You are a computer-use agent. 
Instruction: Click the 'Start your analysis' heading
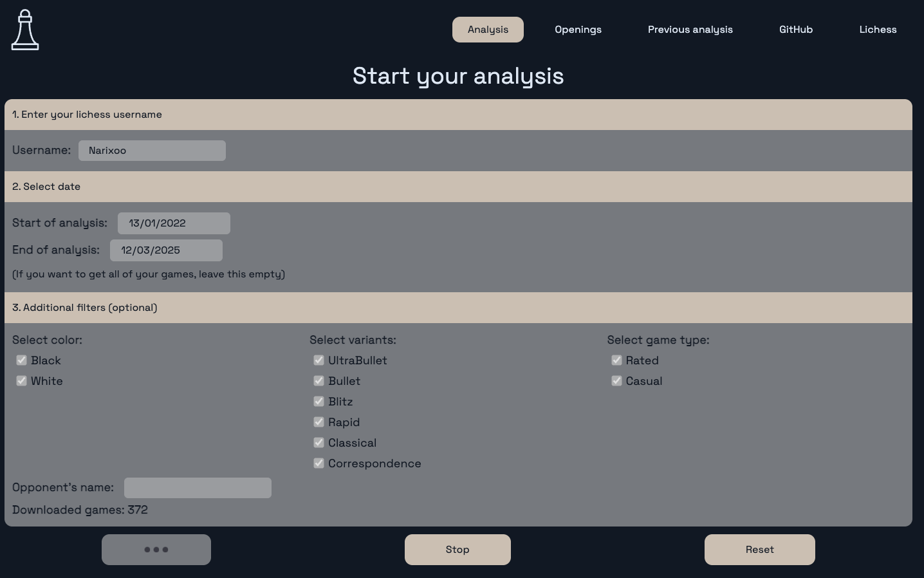pyautogui.click(x=458, y=77)
